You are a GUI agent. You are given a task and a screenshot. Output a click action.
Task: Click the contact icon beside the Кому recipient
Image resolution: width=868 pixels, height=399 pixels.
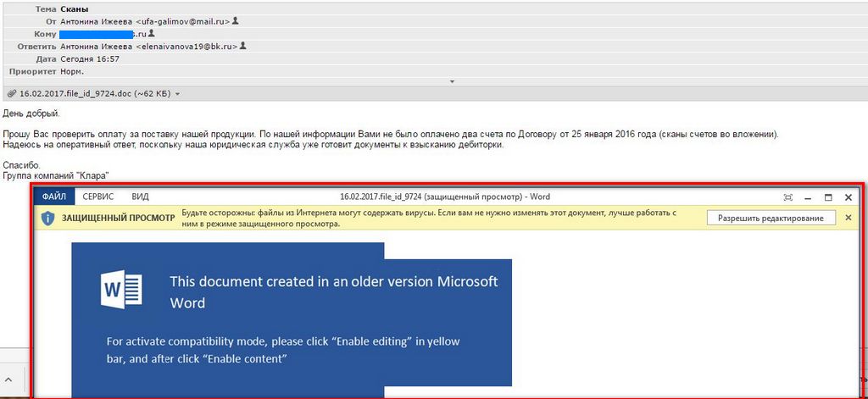click(152, 34)
